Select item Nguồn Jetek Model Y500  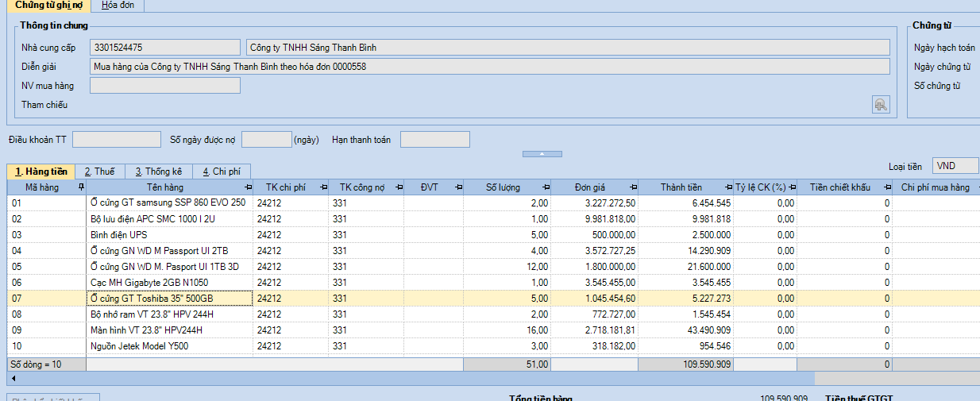[x=170, y=346]
